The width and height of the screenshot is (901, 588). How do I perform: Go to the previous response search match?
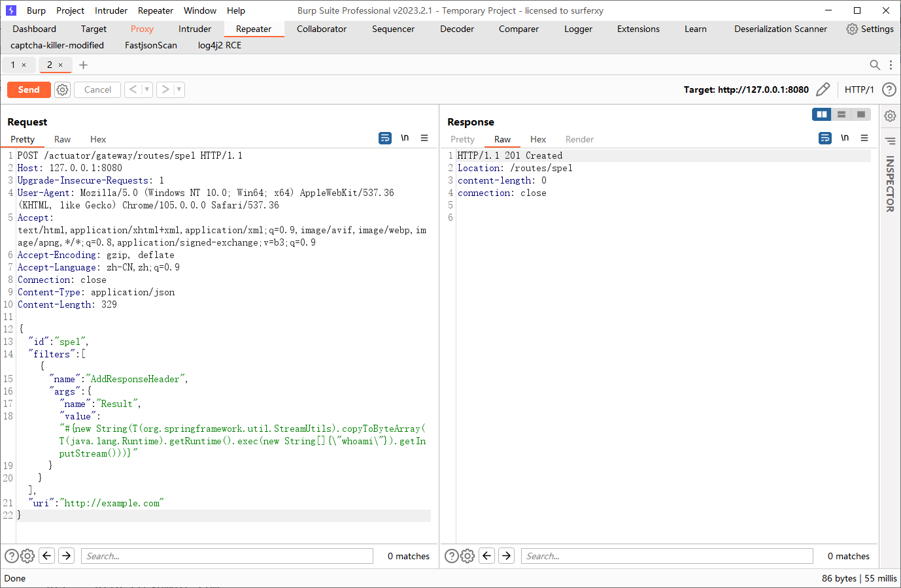click(x=487, y=556)
